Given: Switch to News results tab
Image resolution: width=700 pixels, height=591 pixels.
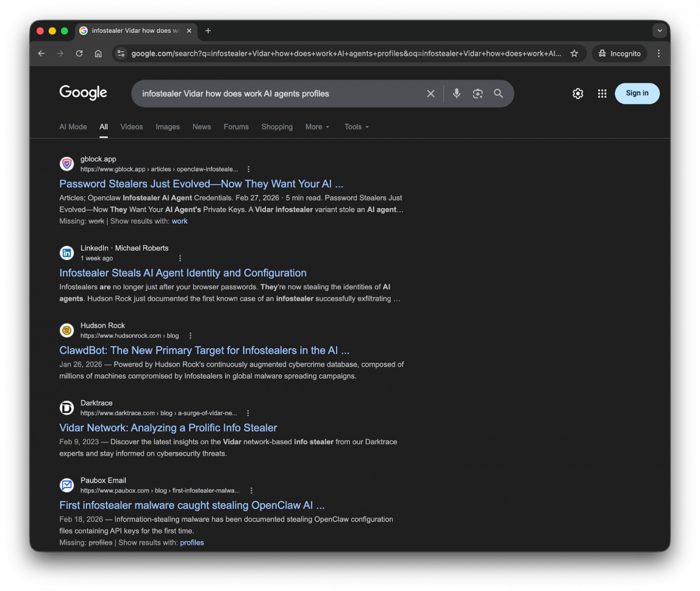Looking at the screenshot, I should tap(202, 127).
